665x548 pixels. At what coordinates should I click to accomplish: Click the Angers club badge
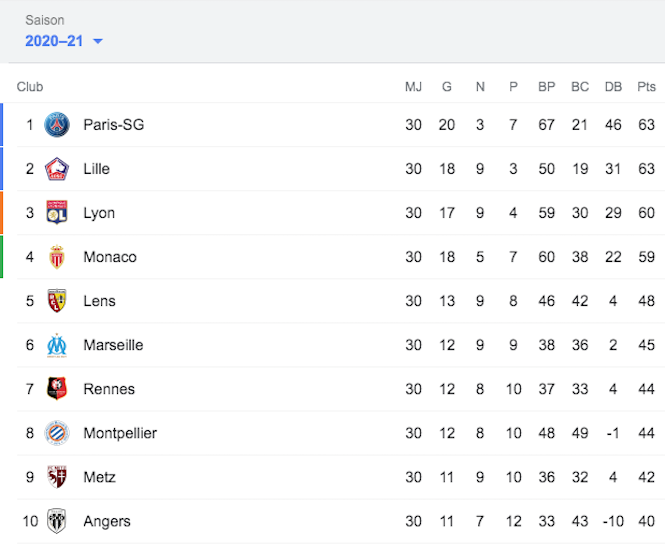coord(57,521)
